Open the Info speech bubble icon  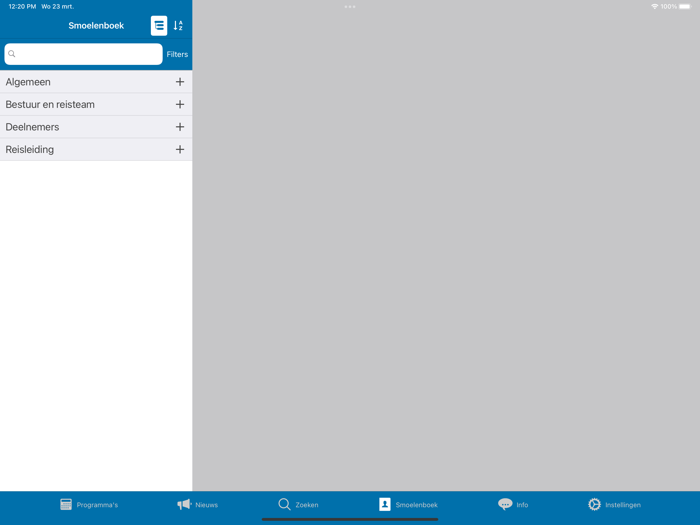(x=505, y=504)
